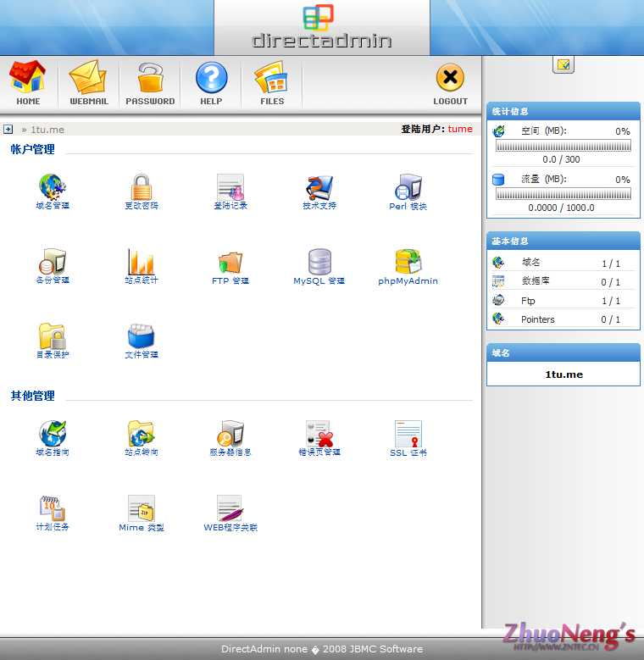Click the 基本信息 panel header
The width and height of the screenshot is (644, 660).
click(563, 241)
